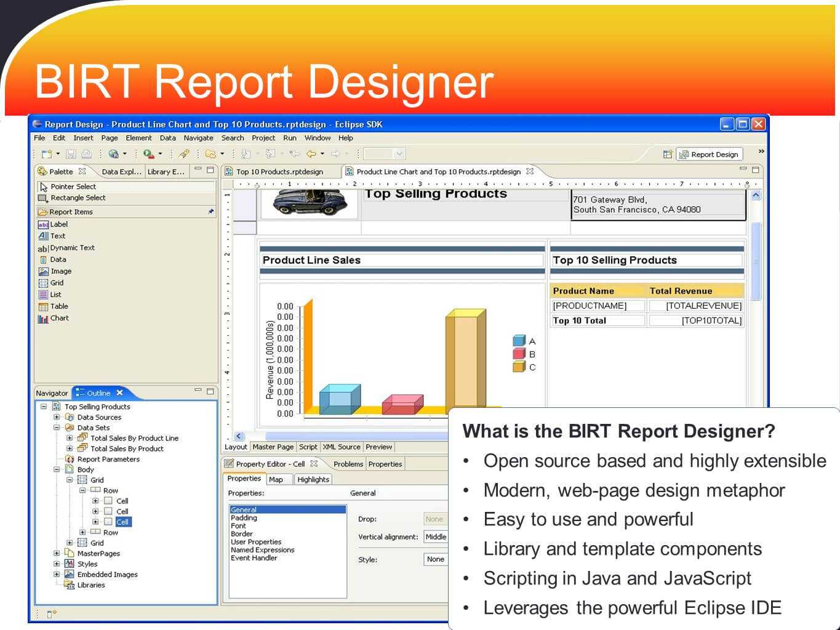Pick the Data report item

(x=52, y=260)
